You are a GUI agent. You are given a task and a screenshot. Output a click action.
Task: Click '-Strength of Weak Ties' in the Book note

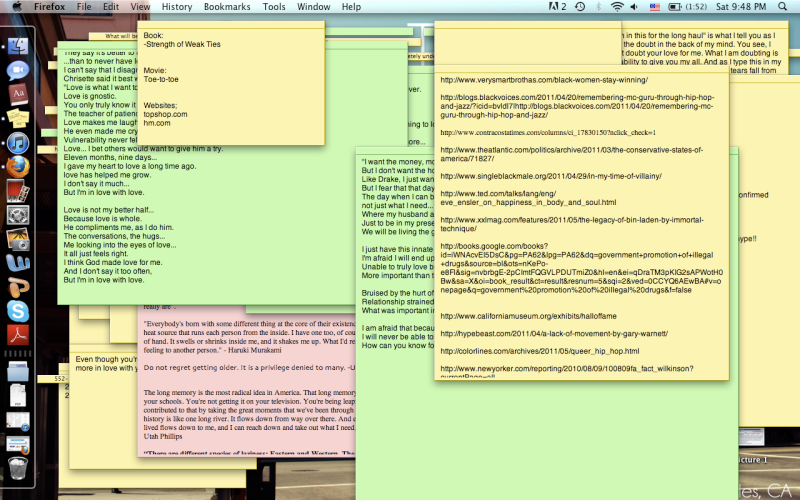pyautogui.click(x=182, y=44)
